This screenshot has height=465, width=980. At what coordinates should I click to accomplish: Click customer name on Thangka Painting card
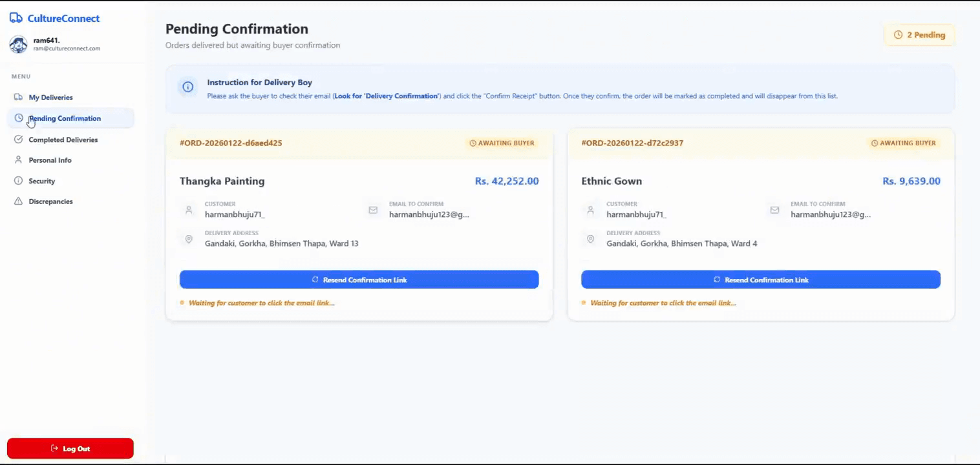(x=235, y=214)
